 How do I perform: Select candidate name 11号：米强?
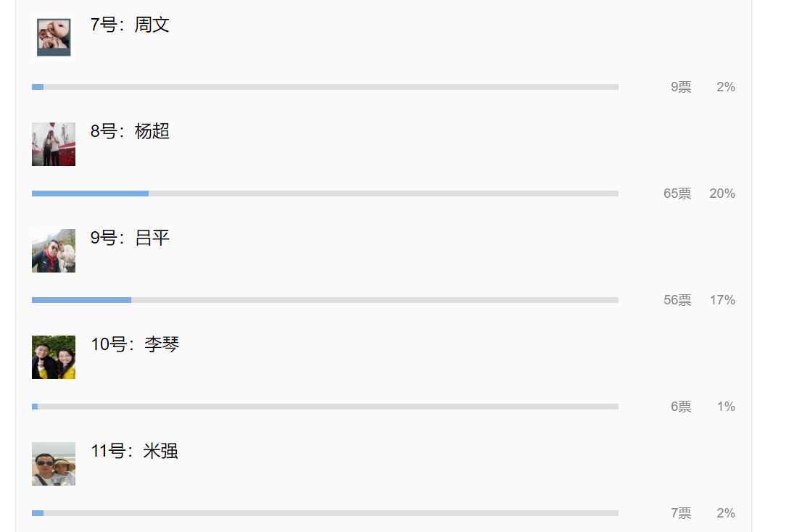click(134, 452)
